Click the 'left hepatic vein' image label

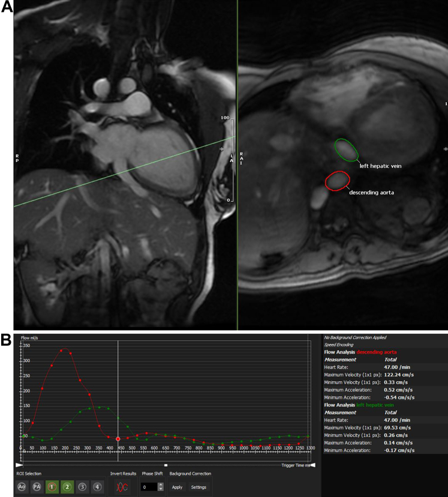coord(380,166)
